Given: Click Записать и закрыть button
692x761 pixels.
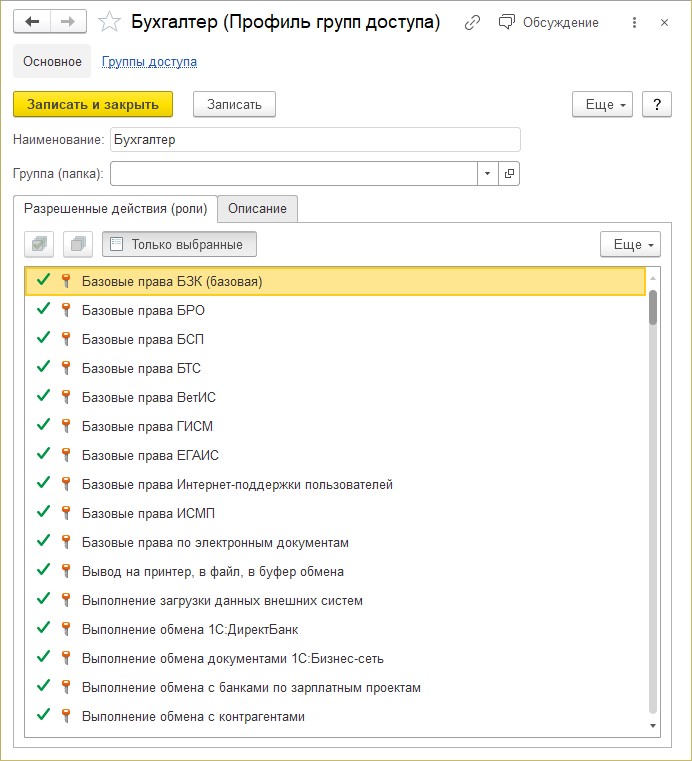Looking at the screenshot, I should pos(93,104).
